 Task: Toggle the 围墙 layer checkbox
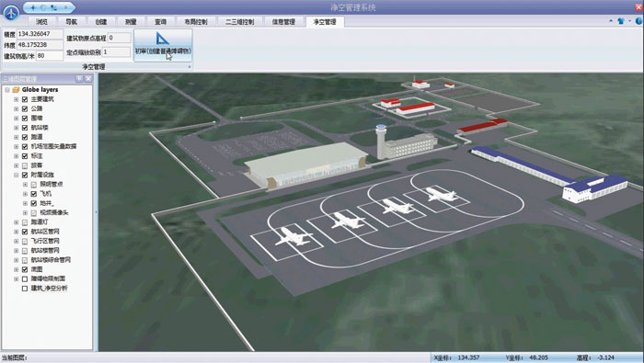pyautogui.click(x=25, y=119)
